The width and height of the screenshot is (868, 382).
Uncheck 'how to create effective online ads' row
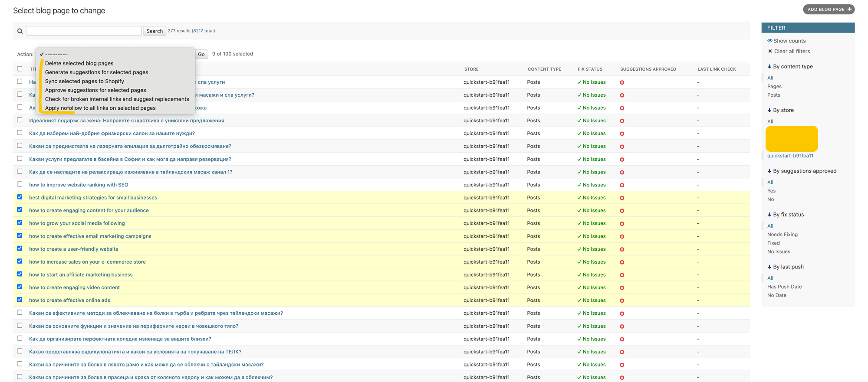20,300
